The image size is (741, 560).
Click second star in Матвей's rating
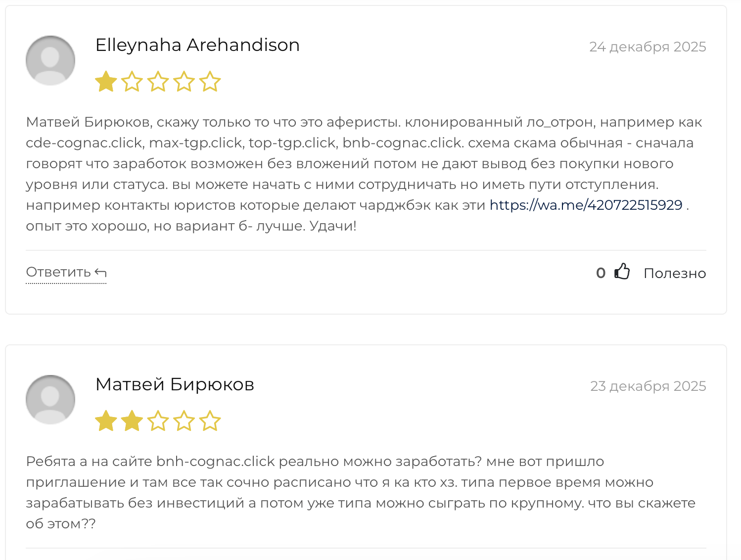tap(132, 421)
